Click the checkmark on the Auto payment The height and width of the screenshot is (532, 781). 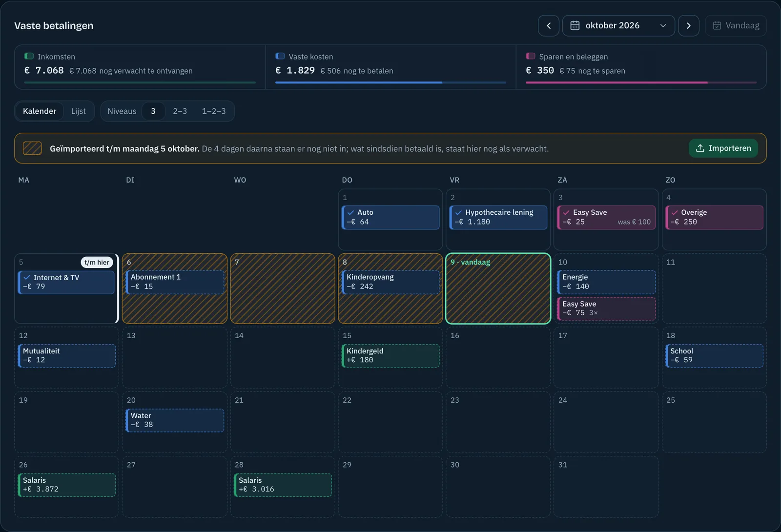pyautogui.click(x=351, y=213)
